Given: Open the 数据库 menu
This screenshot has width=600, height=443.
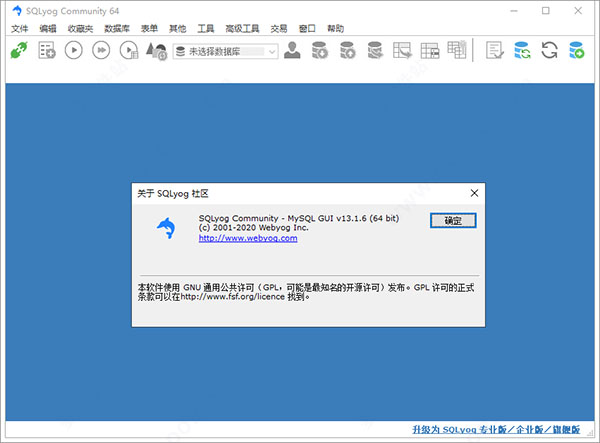Looking at the screenshot, I should pyautogui.click(x=117, y=29).
